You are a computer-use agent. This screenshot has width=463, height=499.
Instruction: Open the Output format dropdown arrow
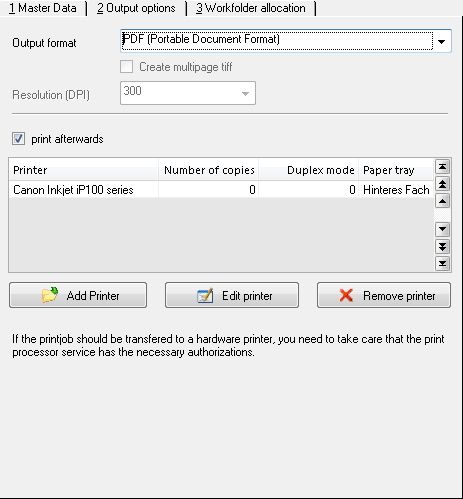coord(441,41)
